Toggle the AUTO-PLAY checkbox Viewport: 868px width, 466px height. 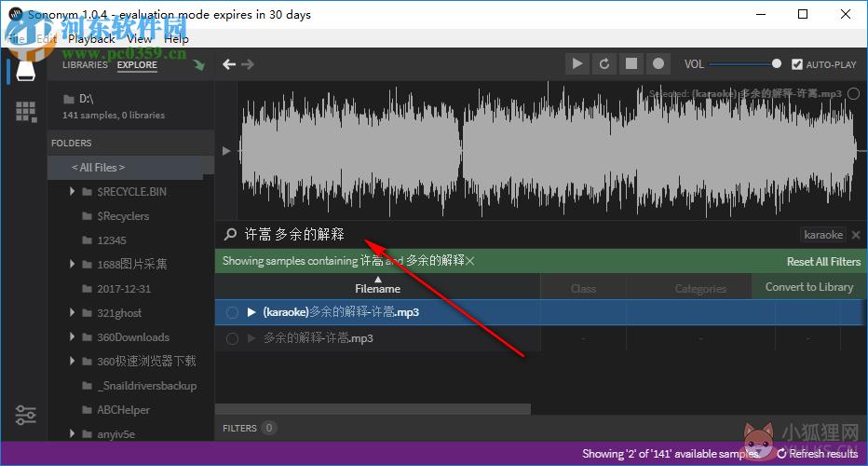[x=796, y=64]
